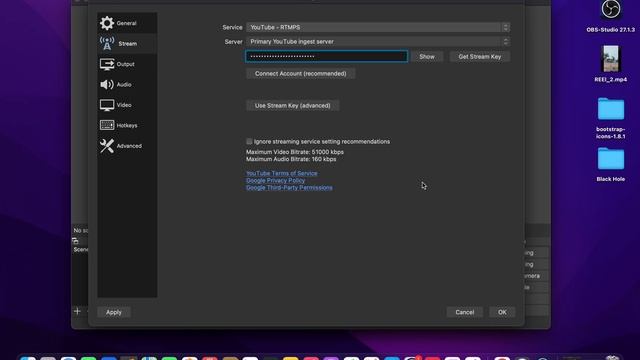Switch to Video settings
The image size is (640, 360).
[x=127, y=105]
